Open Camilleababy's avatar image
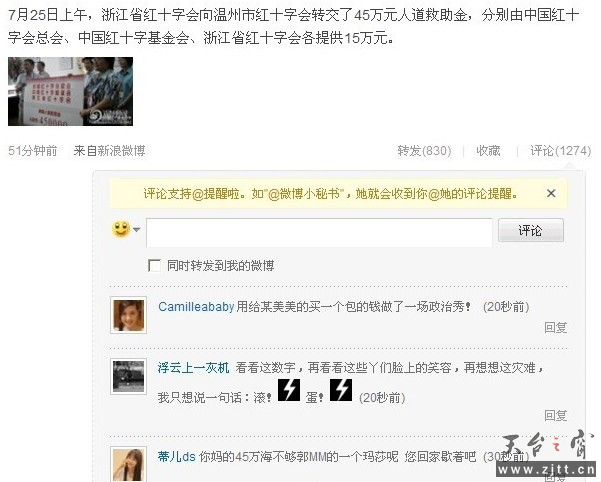 [128, 315]
